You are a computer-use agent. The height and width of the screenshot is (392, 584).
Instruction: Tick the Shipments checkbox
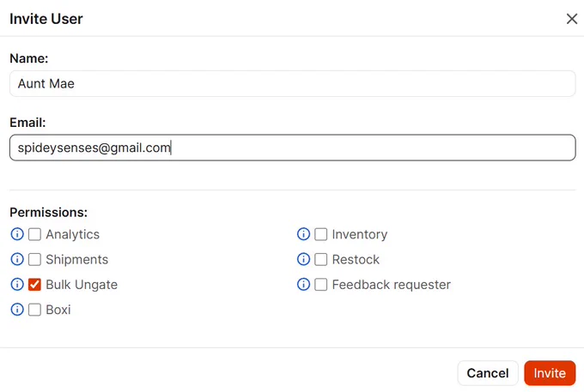(x=34, y=259)
